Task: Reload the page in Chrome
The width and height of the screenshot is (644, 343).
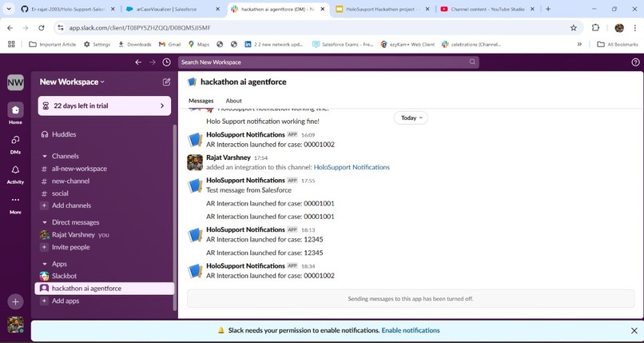Action: pos(41,28)
